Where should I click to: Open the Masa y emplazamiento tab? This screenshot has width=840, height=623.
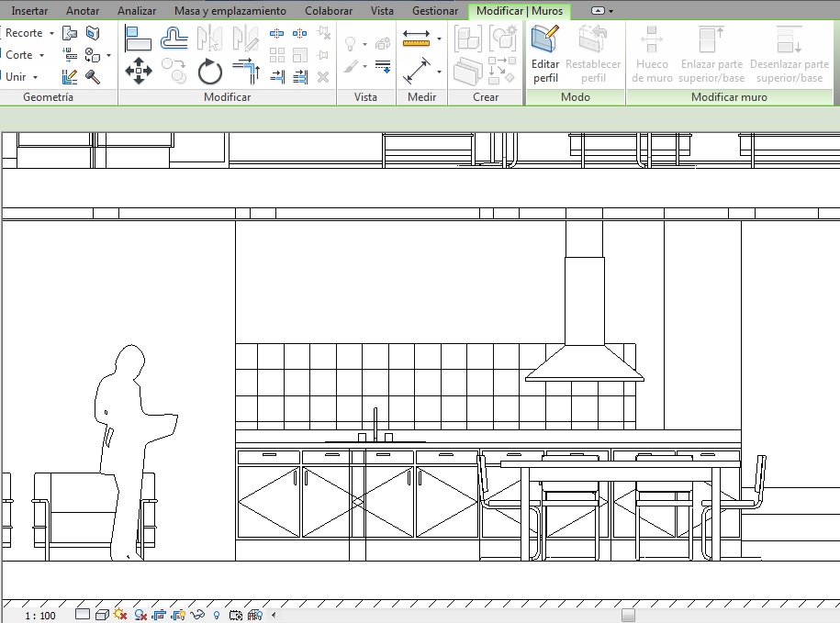(x=230, y=11)
